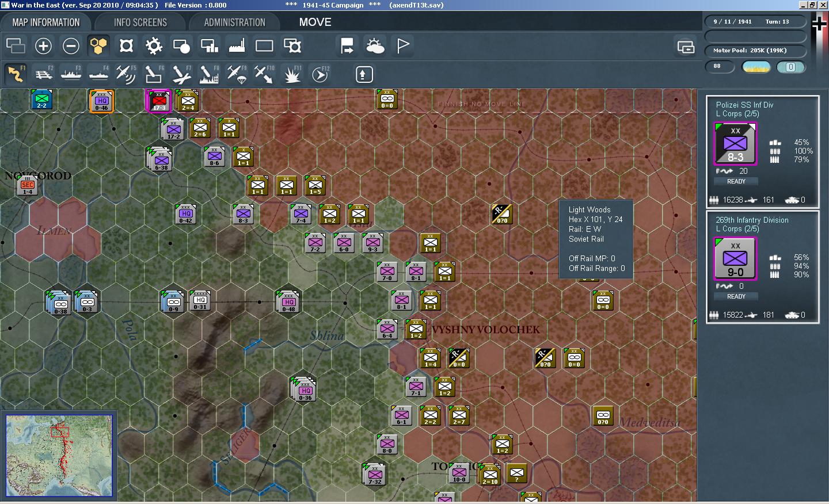Select the Polizei SS Inf Div unit counter
This screenshot has width=829, height=504.
[x=735, y=144]
